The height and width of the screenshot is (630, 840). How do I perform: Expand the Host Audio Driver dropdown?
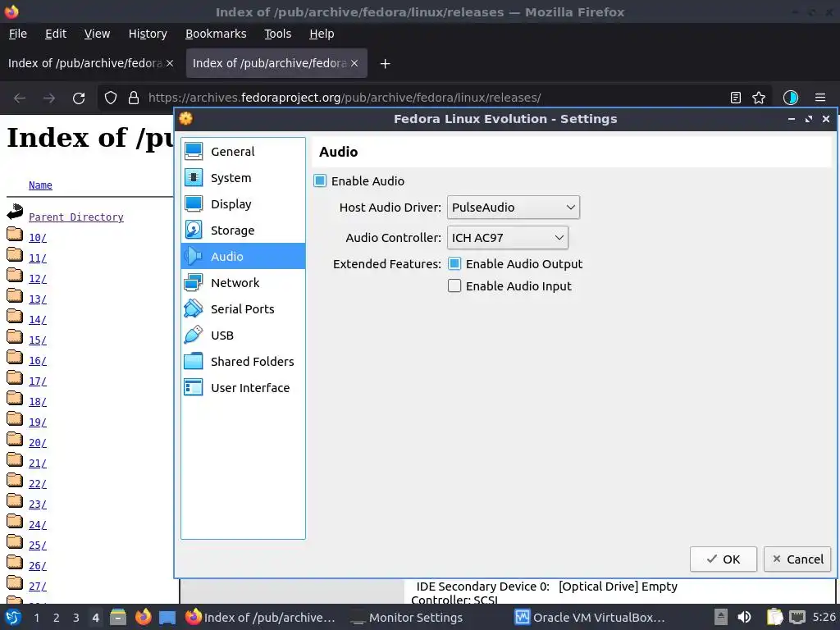pos(514,208)
